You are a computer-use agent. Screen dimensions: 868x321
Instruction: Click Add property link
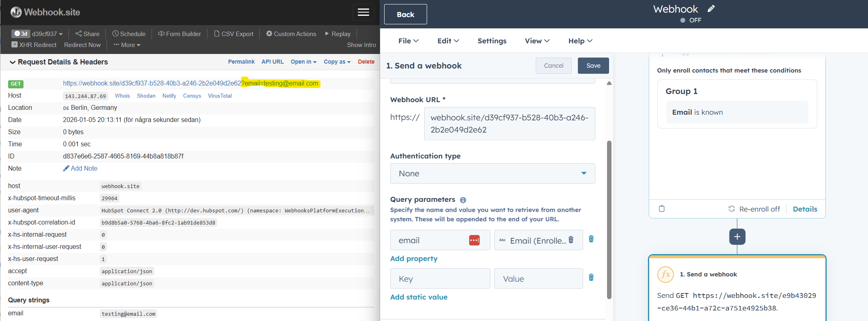coord(414,259)
